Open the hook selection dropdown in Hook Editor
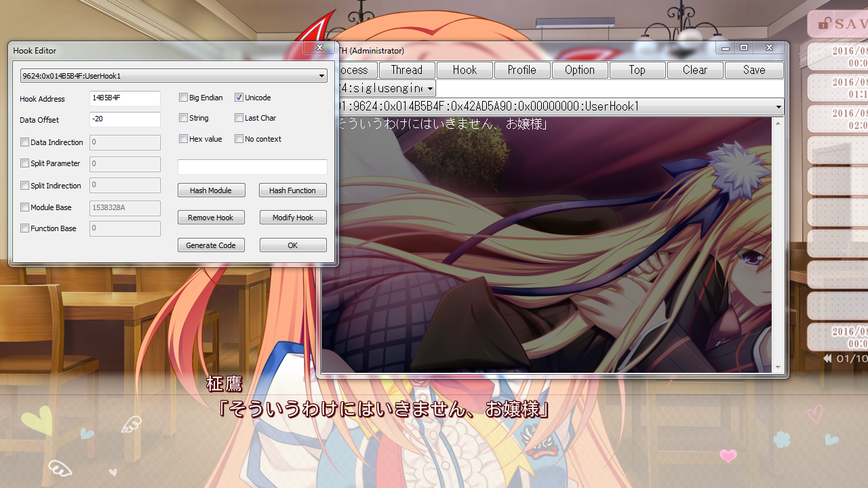Screen dimensions: 868x488 (174, 76)
